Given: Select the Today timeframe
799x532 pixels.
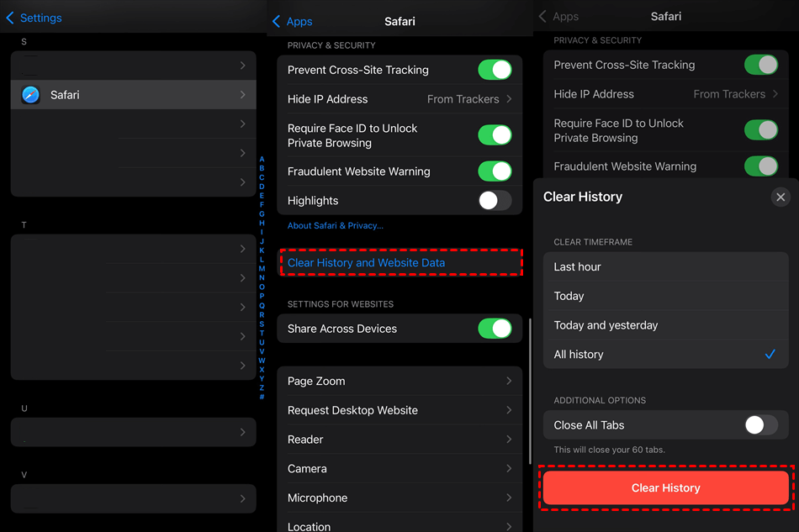Looking at the screenshot, I should [665, 296].
